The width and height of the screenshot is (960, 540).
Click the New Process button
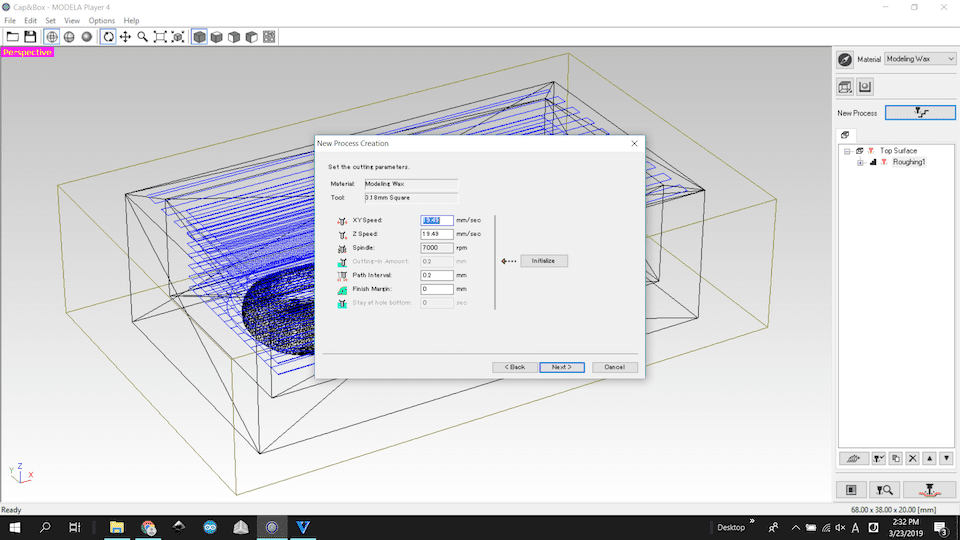(920, 113)
